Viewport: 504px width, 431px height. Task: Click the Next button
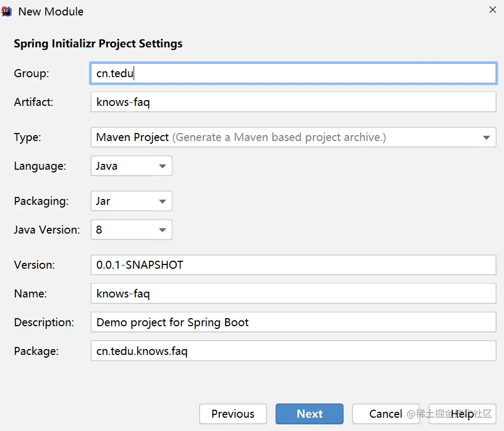coord(309,414)
